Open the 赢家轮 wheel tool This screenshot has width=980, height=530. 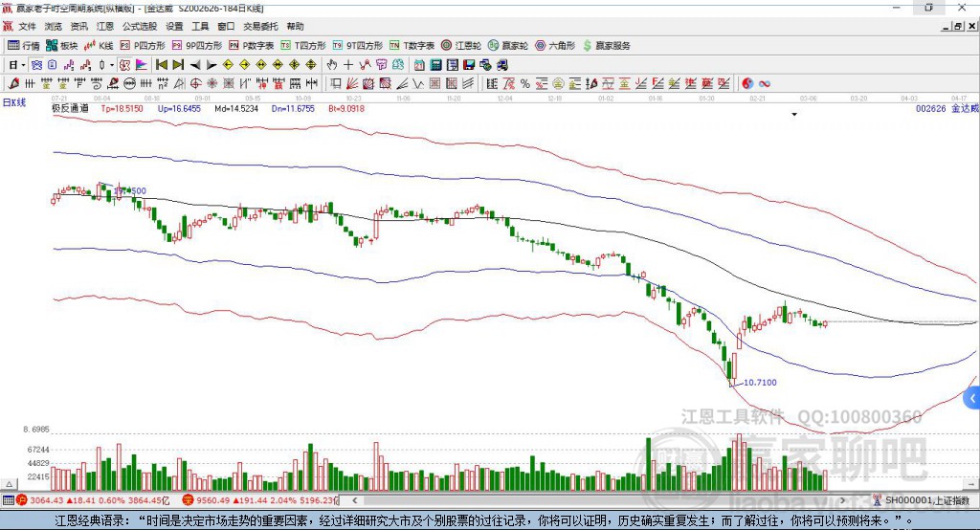(x=508, y=46)
